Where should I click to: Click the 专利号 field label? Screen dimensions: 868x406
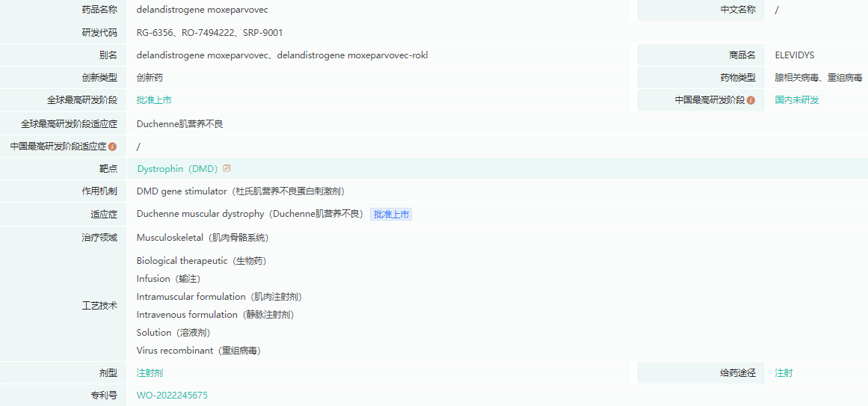[104, 396]
